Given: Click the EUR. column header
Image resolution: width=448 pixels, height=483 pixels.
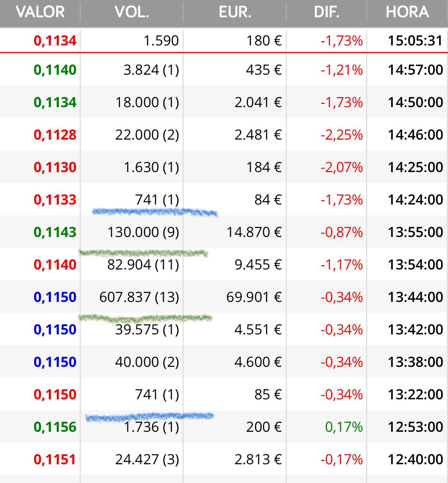Looking at the screenshot, I should pyautogui.click(x=235, y=12).
